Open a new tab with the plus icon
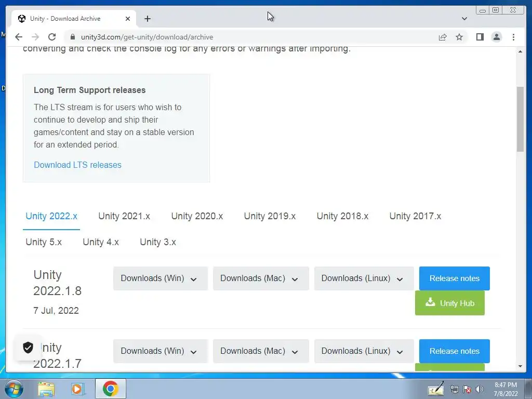 coord(147,19)
